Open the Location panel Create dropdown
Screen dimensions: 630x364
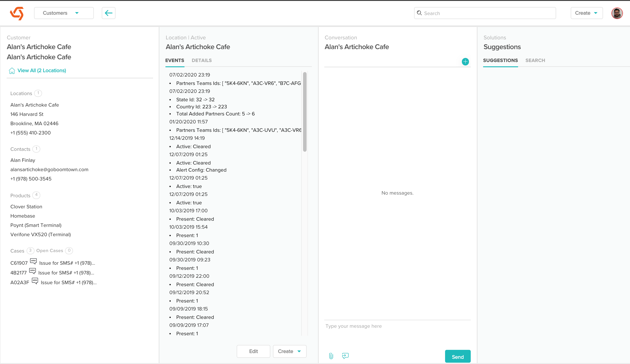click(x=290, y=351)
